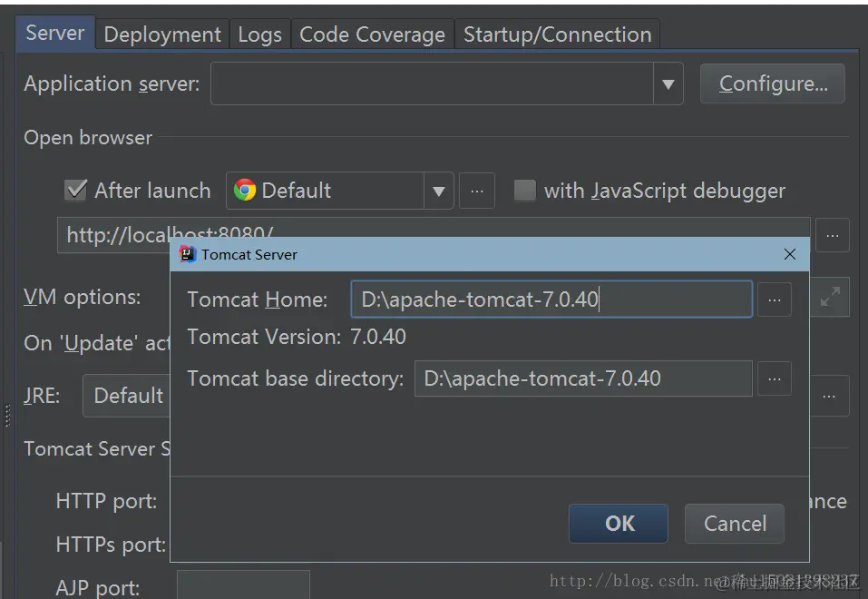This screenshot has height=599, width=868.
Task: Click the Cancel button
Action: click(735, 523)
